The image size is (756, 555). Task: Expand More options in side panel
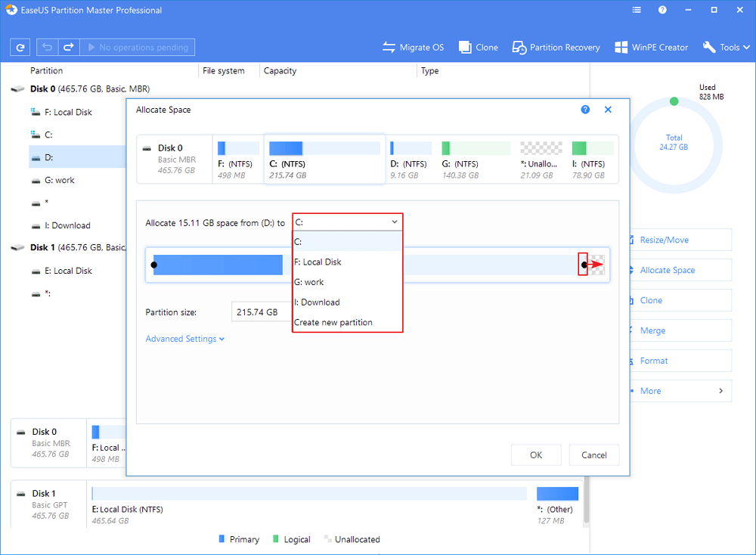(x=681, y=391)
